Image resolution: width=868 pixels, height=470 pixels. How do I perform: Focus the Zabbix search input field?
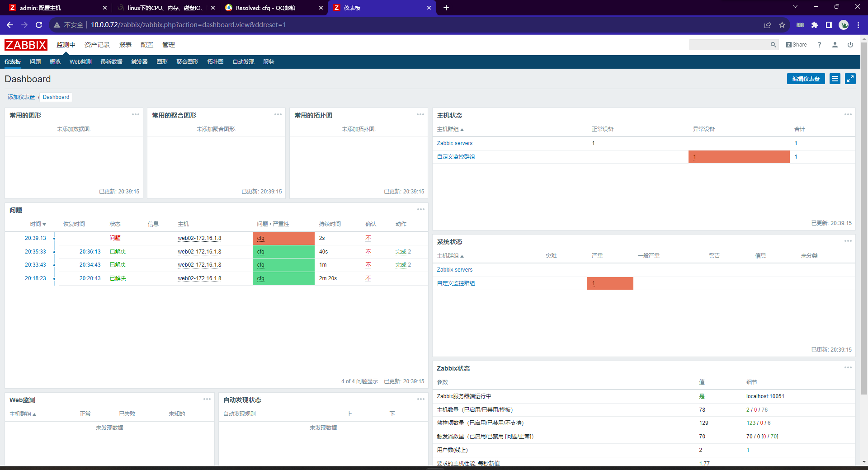729,45
